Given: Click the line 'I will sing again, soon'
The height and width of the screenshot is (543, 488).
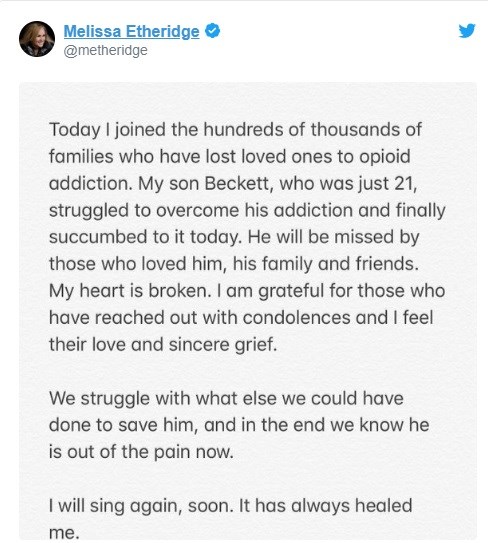Looking at the screenshot, I should point(141,506).
